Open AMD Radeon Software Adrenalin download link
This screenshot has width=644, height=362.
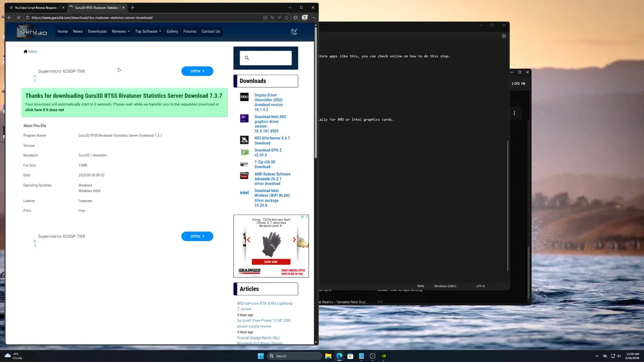272,179
